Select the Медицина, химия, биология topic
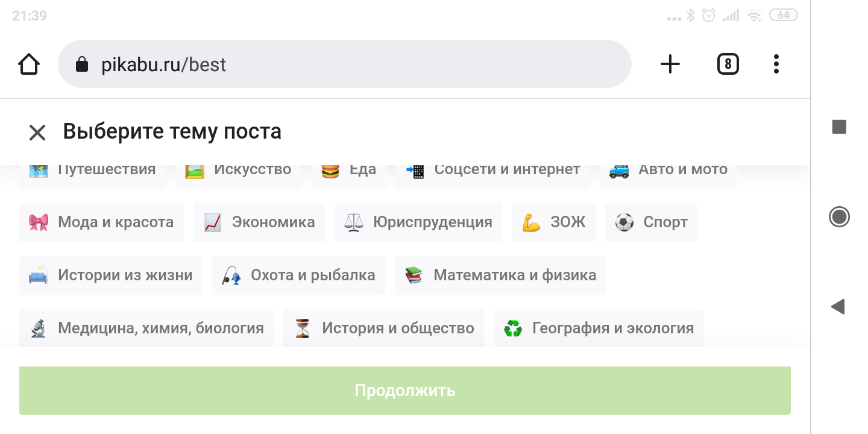Screen dimensions: 868x434 tap(146, 328)
